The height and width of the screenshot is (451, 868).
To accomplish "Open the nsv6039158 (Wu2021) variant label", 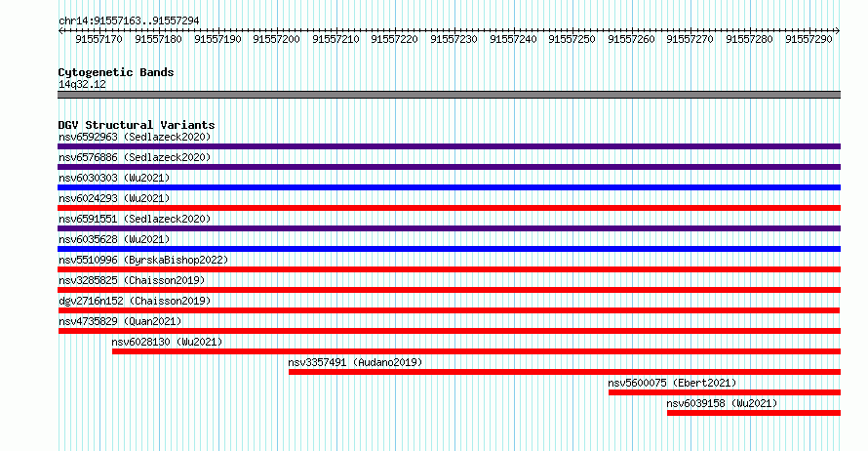I will click(x=722, y=403).
